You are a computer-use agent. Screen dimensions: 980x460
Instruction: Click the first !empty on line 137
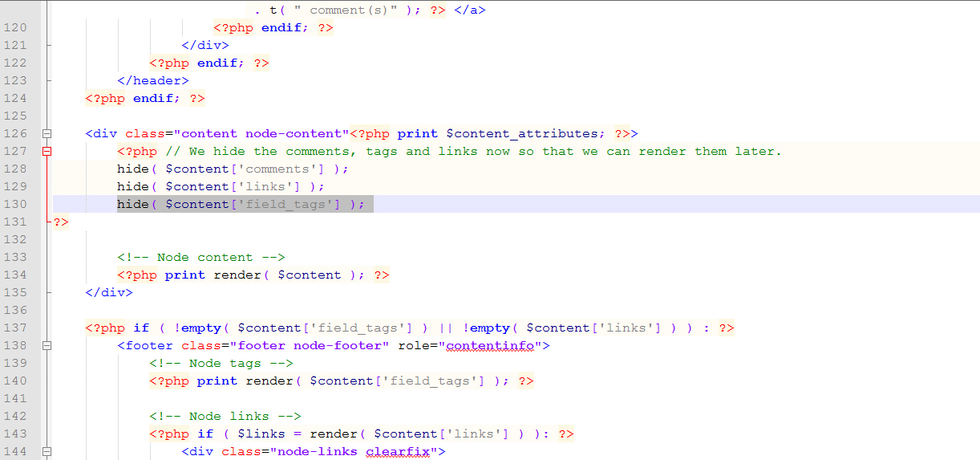pos(197,328)
